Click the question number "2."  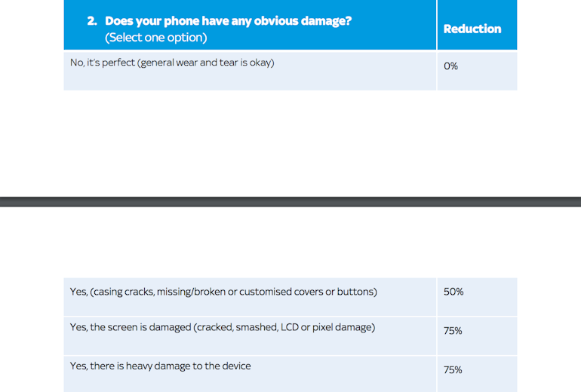[x=93, y=21]
